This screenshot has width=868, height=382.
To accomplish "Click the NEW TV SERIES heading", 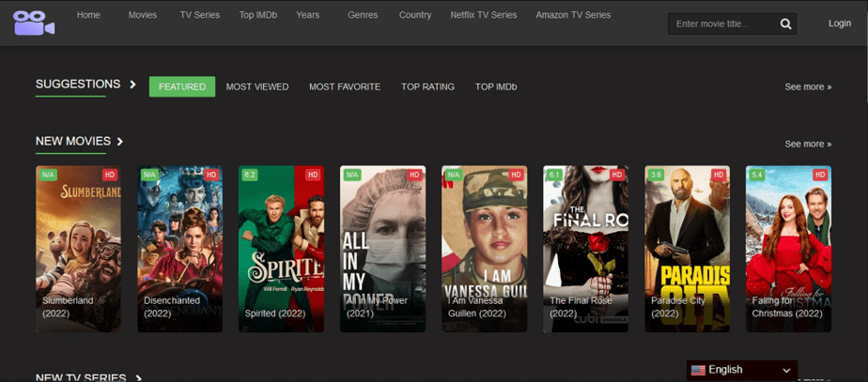I will (x=81, y=378).
